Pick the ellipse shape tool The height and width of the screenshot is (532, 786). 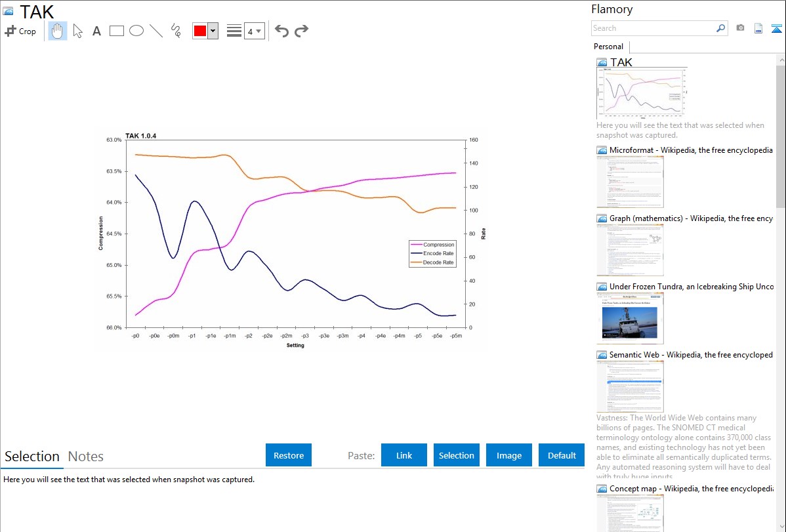(x=136, y=31)
